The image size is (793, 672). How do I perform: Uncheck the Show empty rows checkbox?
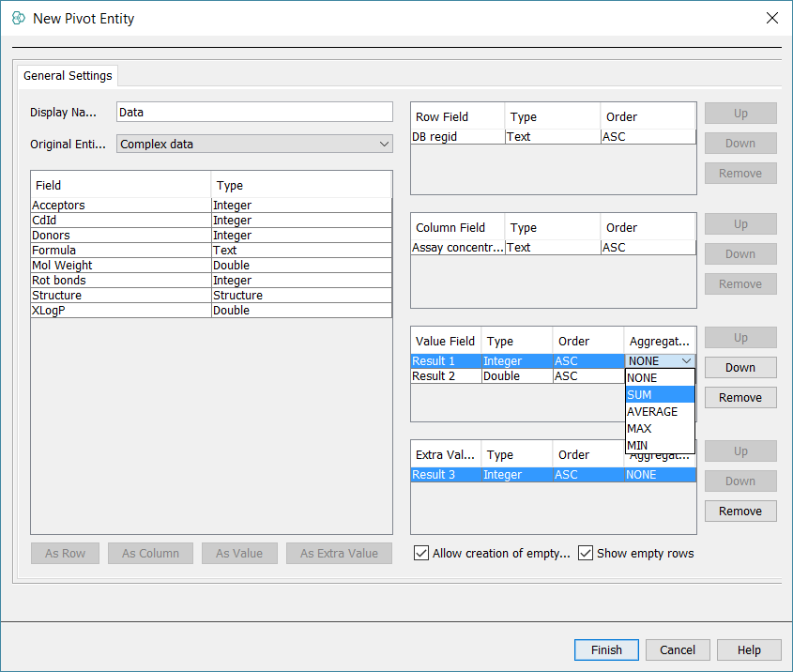586,553
